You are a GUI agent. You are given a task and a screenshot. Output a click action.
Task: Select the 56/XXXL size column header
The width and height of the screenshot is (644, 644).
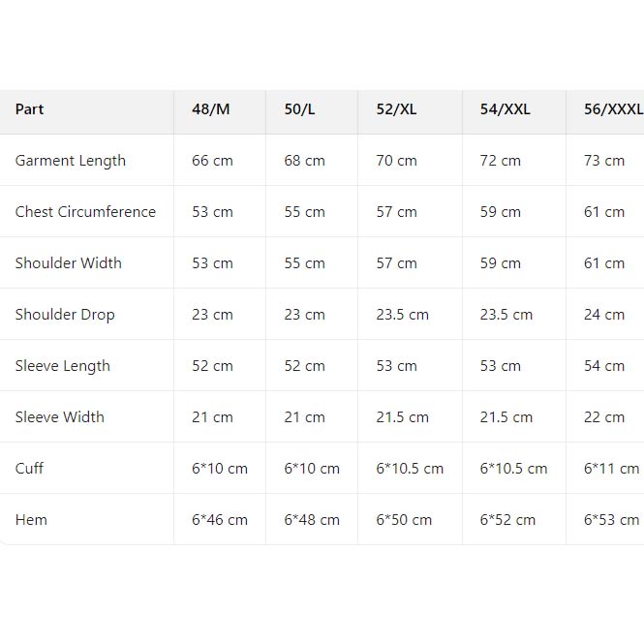click(x=612, y=109)
